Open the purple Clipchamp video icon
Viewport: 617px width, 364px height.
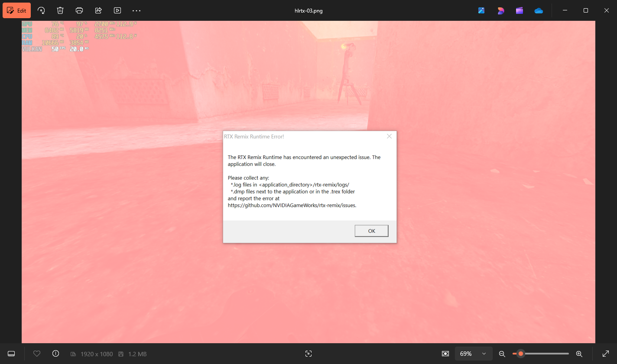click(520, 10)
